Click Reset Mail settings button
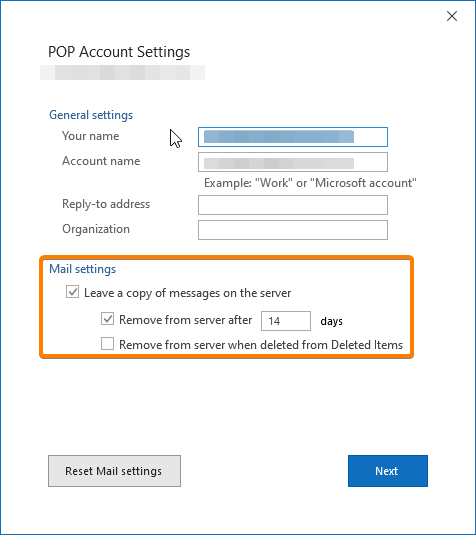This screenshot has height=535, width=476. 114,471
